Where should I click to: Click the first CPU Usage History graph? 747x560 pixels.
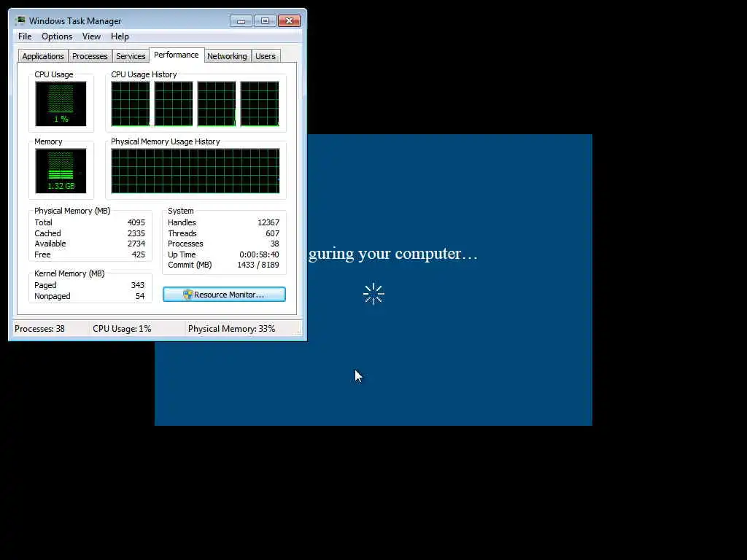[131, 104]
